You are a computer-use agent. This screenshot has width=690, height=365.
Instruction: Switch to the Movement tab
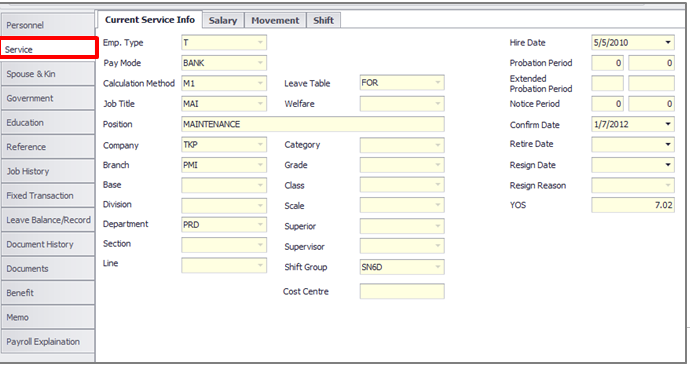click(275, 20)
